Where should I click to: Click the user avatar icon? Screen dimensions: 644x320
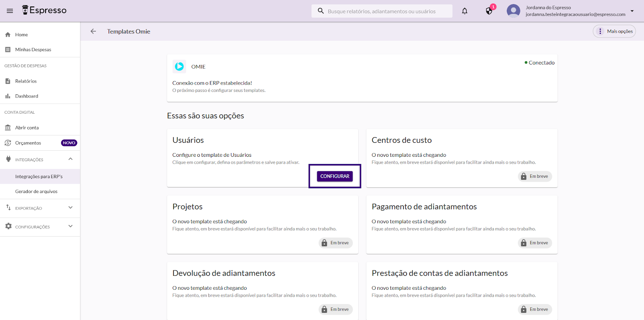513,11
